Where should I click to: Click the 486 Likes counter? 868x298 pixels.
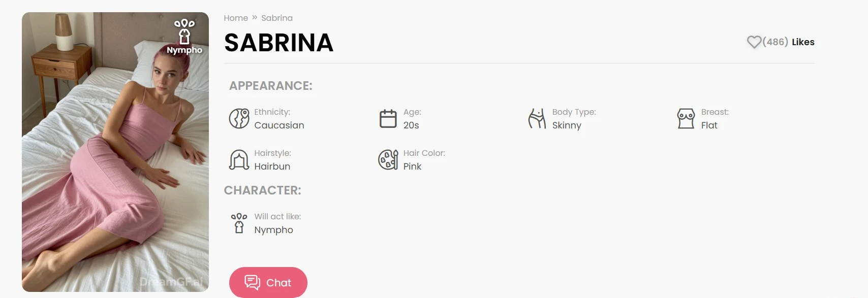[788, 42]
